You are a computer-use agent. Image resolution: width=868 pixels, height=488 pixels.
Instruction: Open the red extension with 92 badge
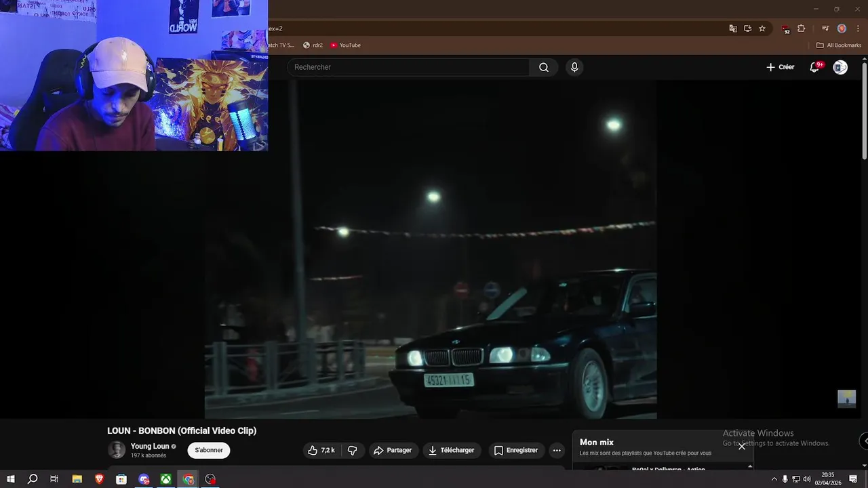coord(785,29)
